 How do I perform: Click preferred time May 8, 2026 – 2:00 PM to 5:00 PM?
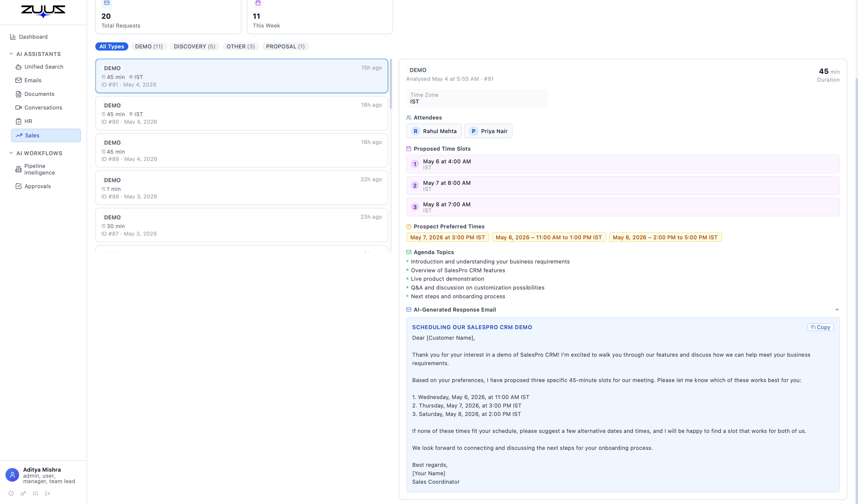[665, 237]
